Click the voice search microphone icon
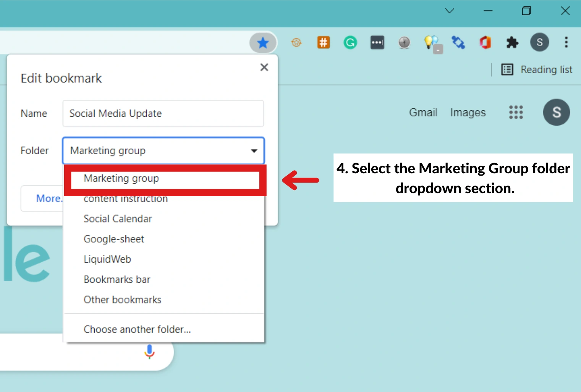Viewport: 581px width, 392px height. point(149,352)
